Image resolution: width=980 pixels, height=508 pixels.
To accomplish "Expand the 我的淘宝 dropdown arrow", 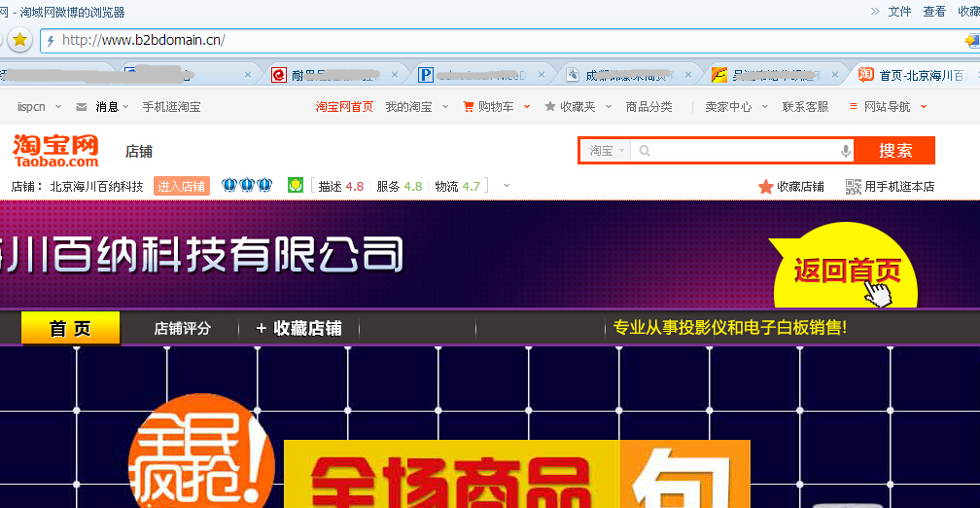I will pos(445,107).
